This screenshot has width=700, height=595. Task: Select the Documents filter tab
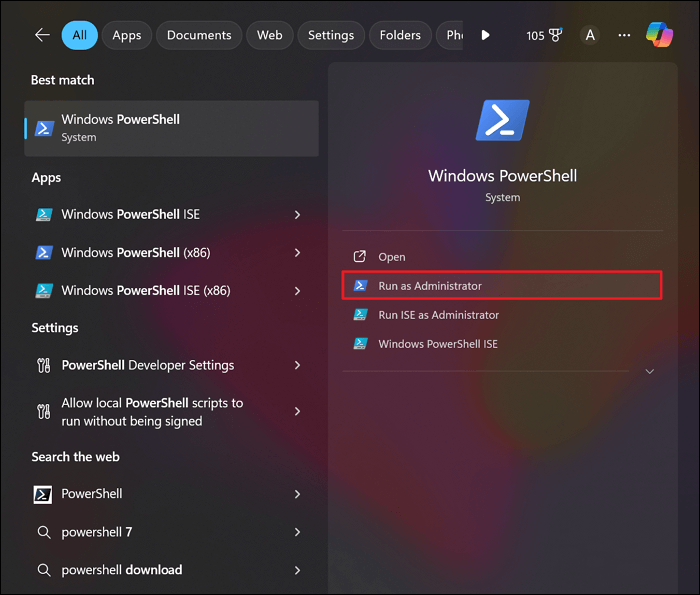click(x=199, y=35)
